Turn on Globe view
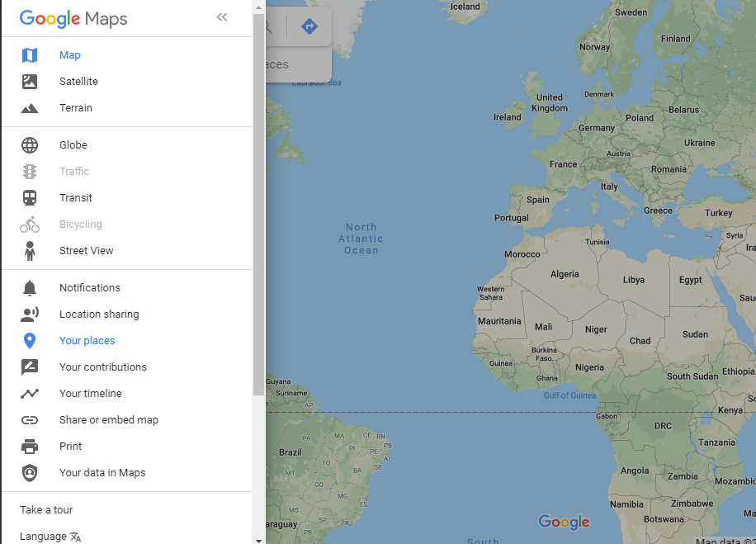 tap(73, 145)
